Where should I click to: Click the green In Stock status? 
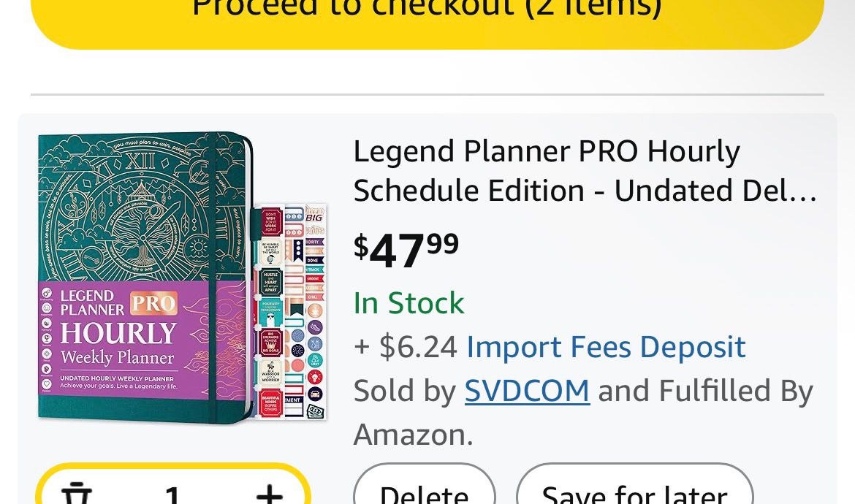(408, 303)
